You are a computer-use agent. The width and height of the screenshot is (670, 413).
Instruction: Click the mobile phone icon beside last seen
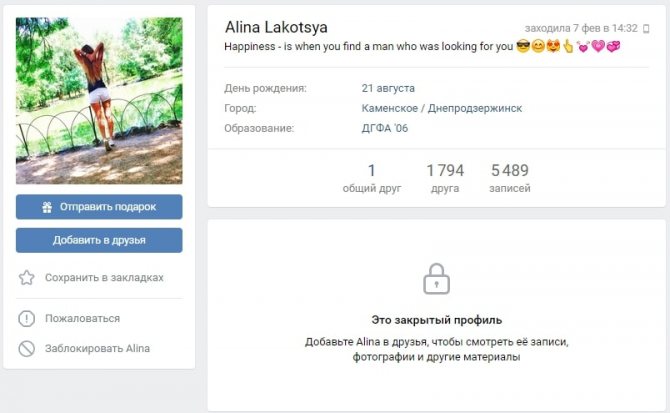pos(646,29)
